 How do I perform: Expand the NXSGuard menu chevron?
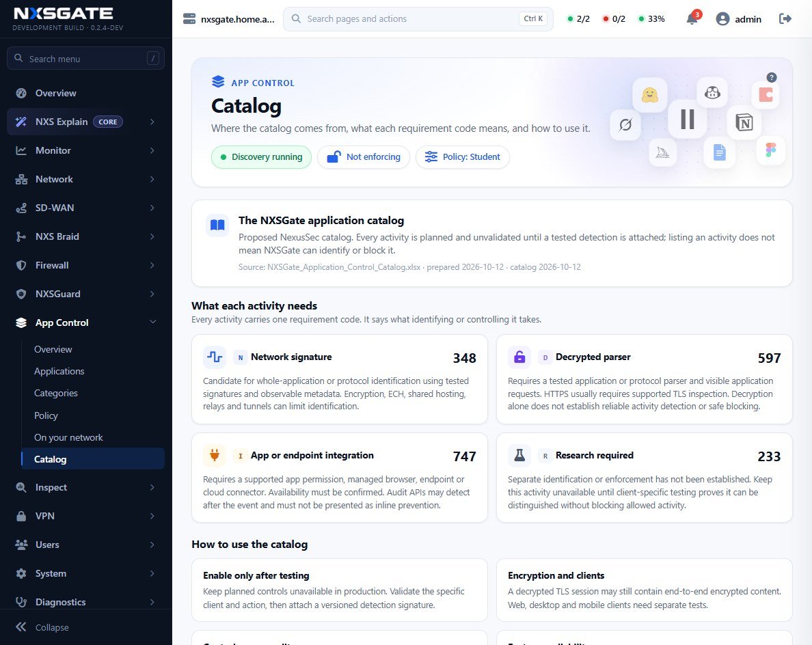coord(152,294)
